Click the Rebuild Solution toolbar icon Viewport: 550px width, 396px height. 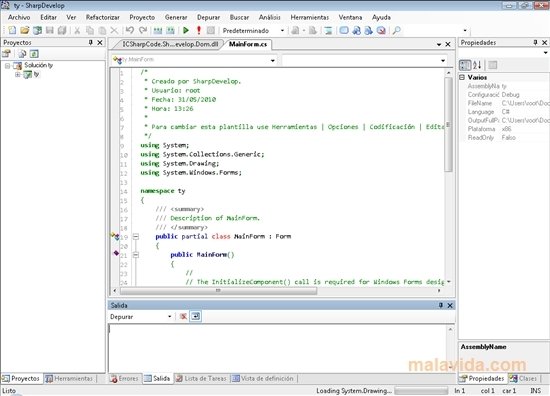[170, 31]
